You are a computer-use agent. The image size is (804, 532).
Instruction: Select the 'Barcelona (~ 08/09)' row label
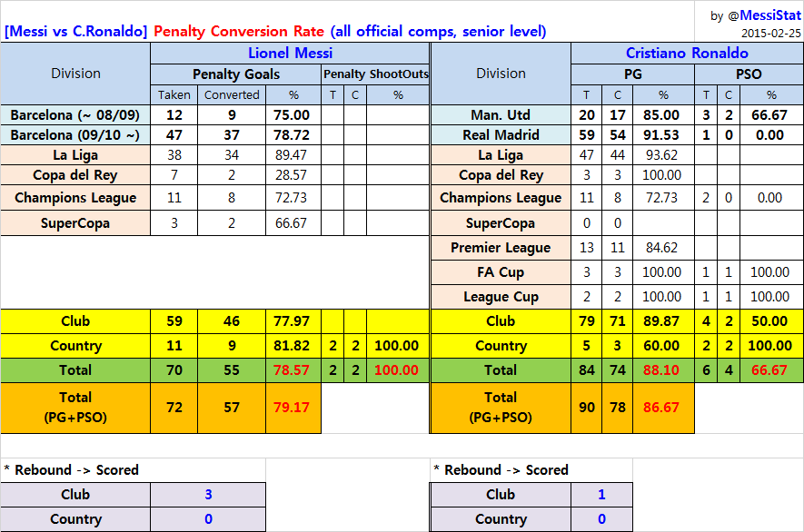point(75,114)
